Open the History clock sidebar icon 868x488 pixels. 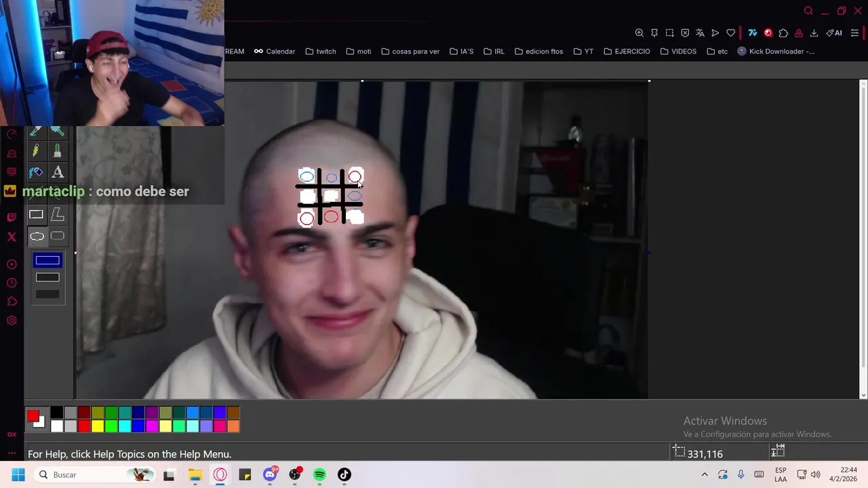pos(12,283)
